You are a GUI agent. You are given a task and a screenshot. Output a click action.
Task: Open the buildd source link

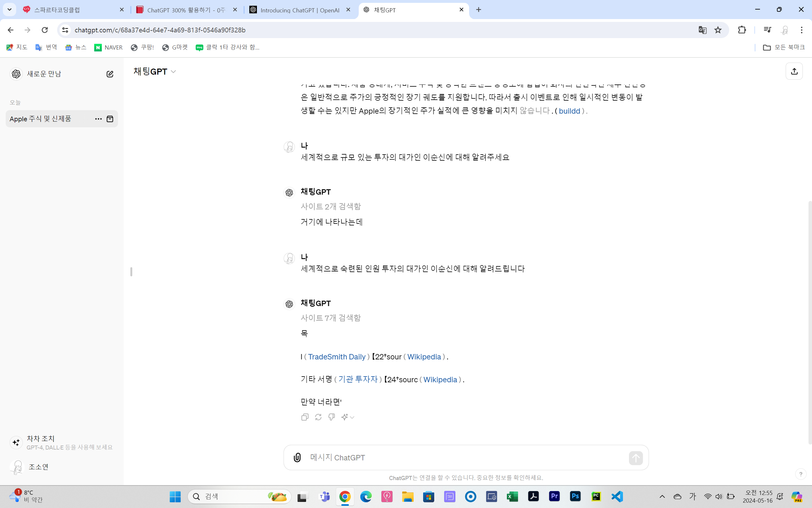pyautogui.click(x=569, y=111)
